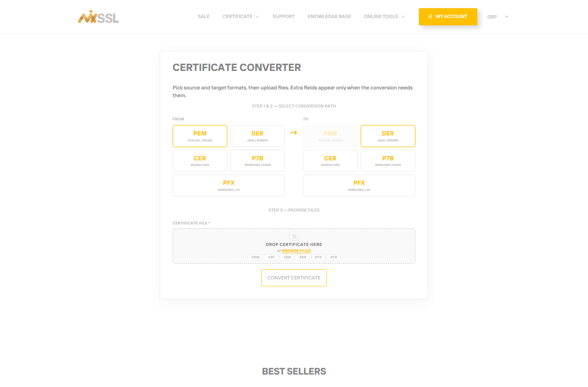Screen dimensions: 588x387
Task: Click the Certificate Converter heading
Action: 237,68
